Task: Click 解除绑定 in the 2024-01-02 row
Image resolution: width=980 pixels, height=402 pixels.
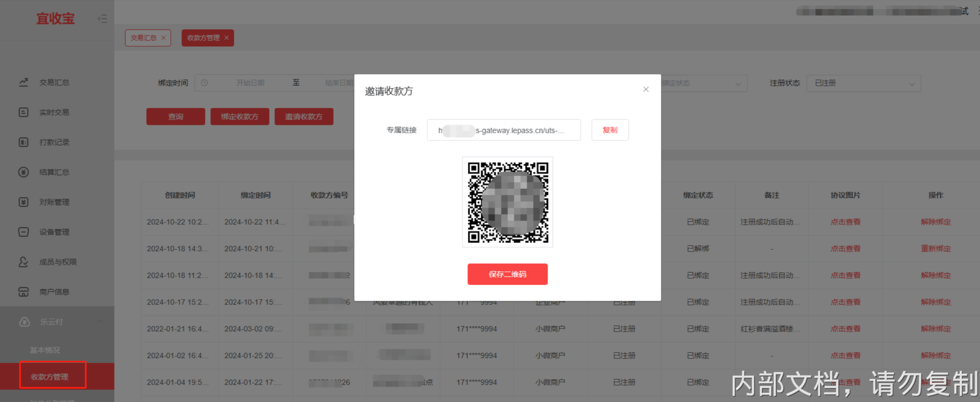Action: coord(936,356)
